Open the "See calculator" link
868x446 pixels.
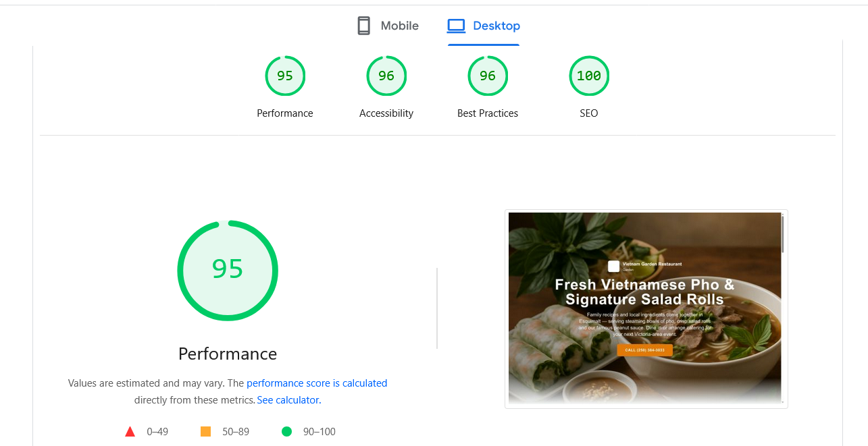(287, 399)
